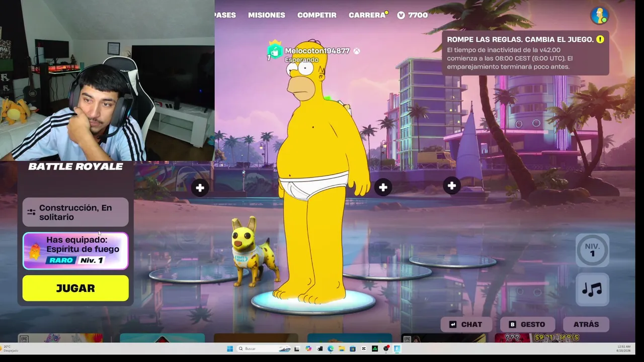Read the 'Rompe las reglas' news banner

[525, 53]
